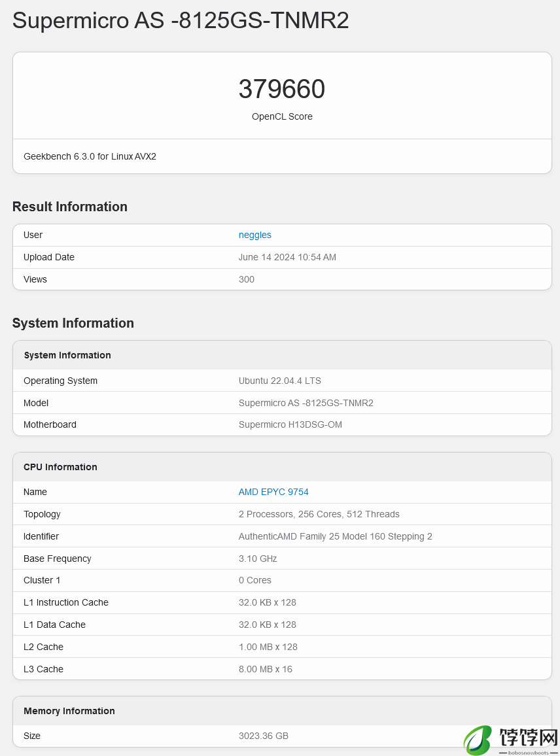Viewport: 560px width, 756px height.
Task: Click L1 Data Cache value 32.0 KB x 128
Action: coord(267,625)
